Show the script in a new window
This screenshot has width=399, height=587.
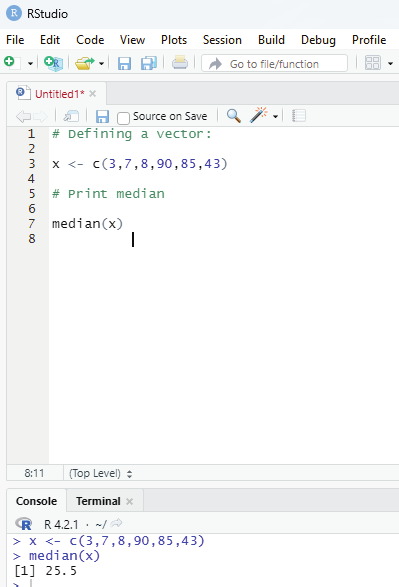[71, 116]
